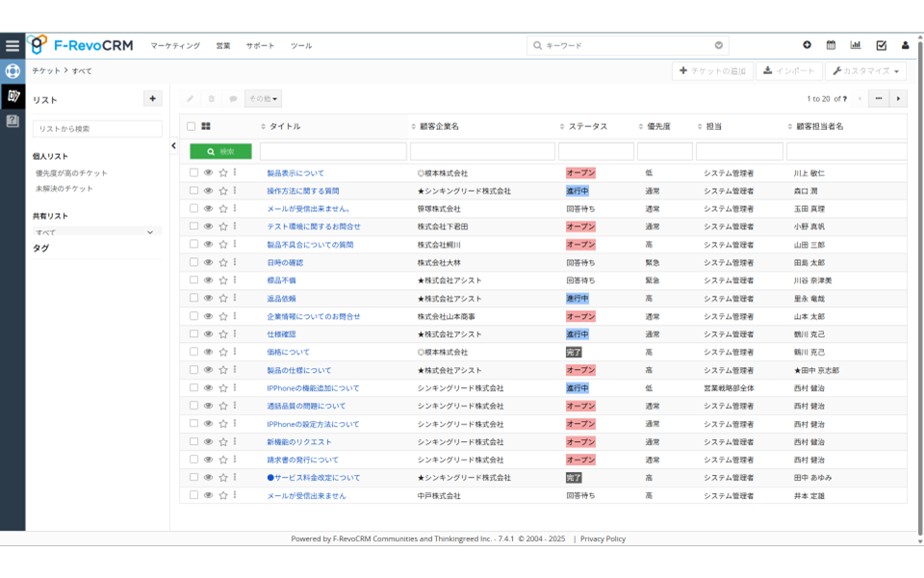The height and width of the screenshot is (578, 924).
Task: Click the F-RevoCRM logo
Action: pos(81,45)
